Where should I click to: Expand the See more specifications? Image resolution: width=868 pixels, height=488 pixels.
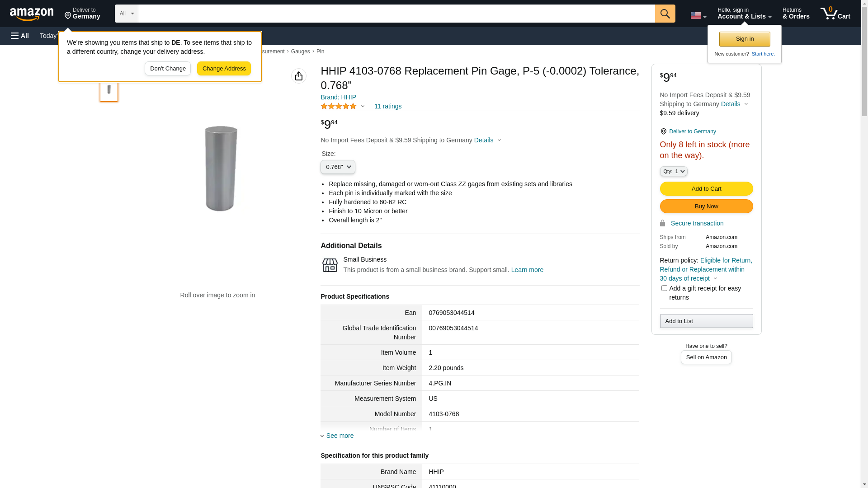point(339,436)
